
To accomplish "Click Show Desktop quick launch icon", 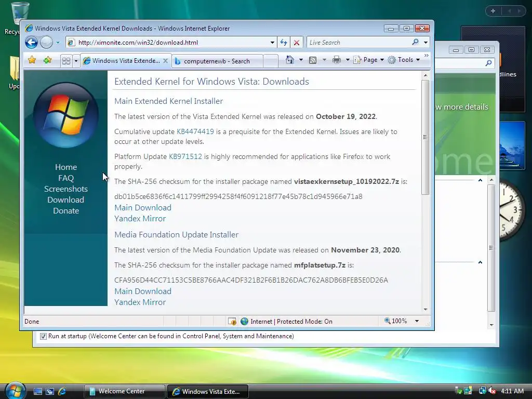I will coord(37,392).
